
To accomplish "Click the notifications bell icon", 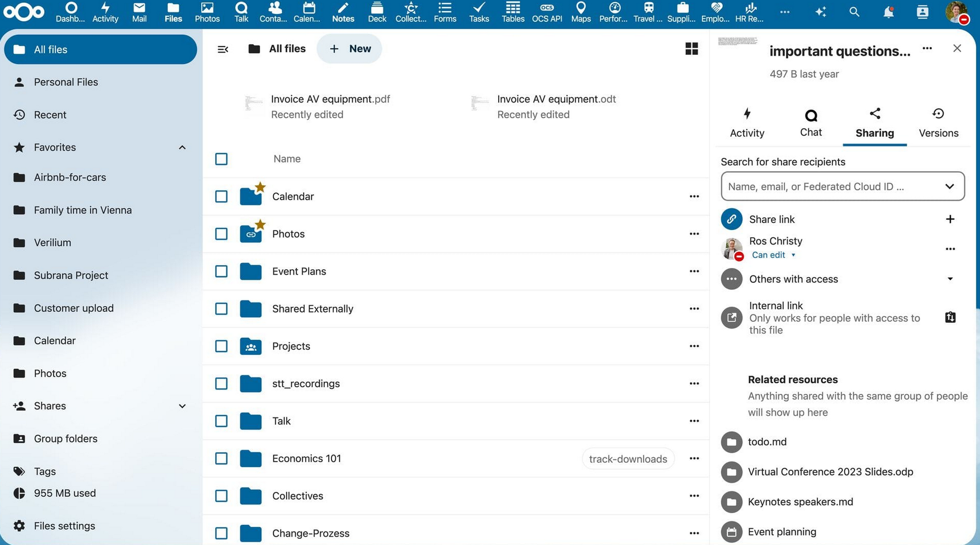I will (x=888, y=12).
